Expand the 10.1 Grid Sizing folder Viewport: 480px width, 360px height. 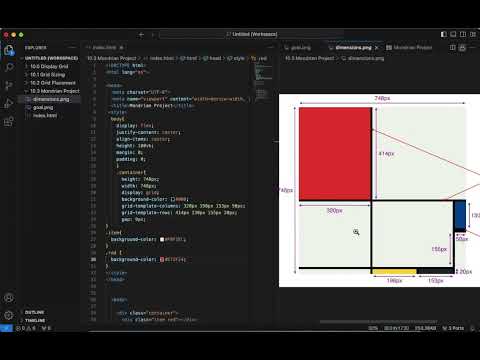coord(48,75)
